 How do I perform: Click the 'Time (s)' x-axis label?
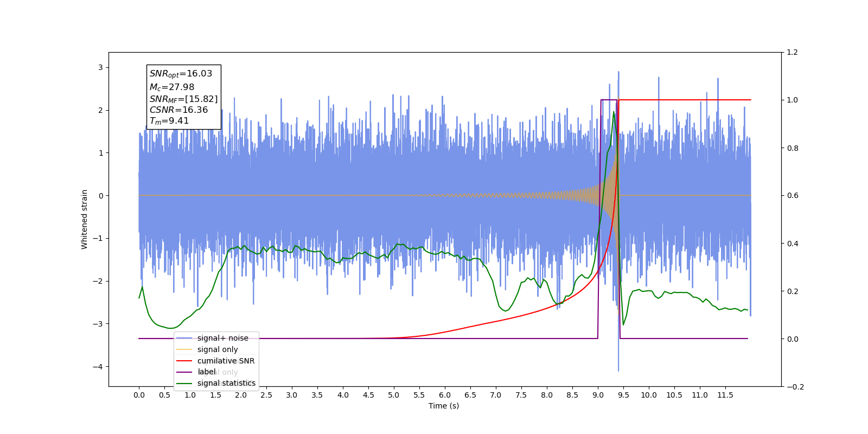[444, 406]
